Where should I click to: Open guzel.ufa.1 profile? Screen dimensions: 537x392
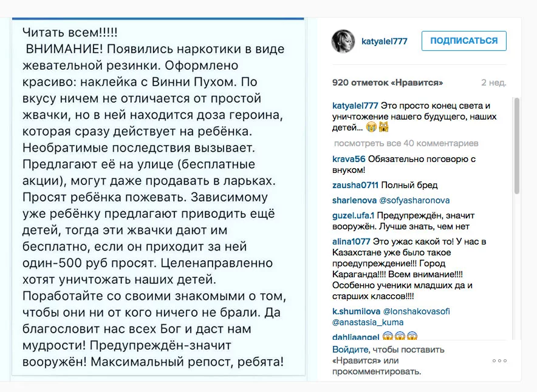point(354,215)
